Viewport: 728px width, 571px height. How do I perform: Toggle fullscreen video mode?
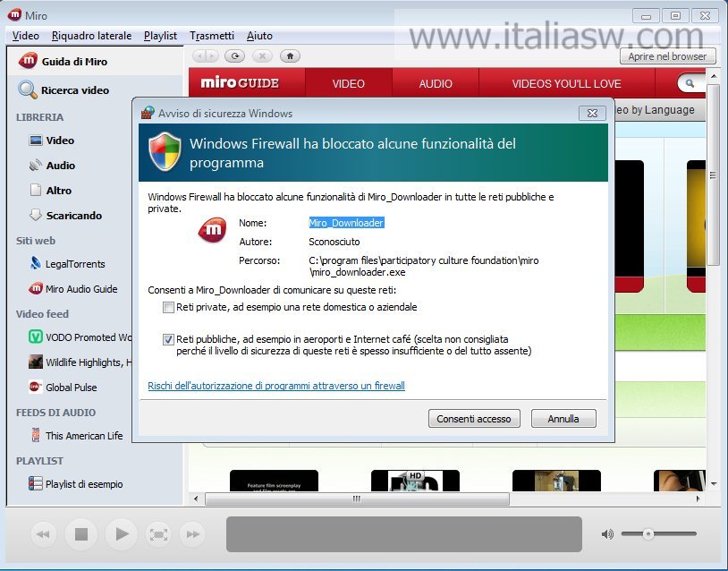158,534
